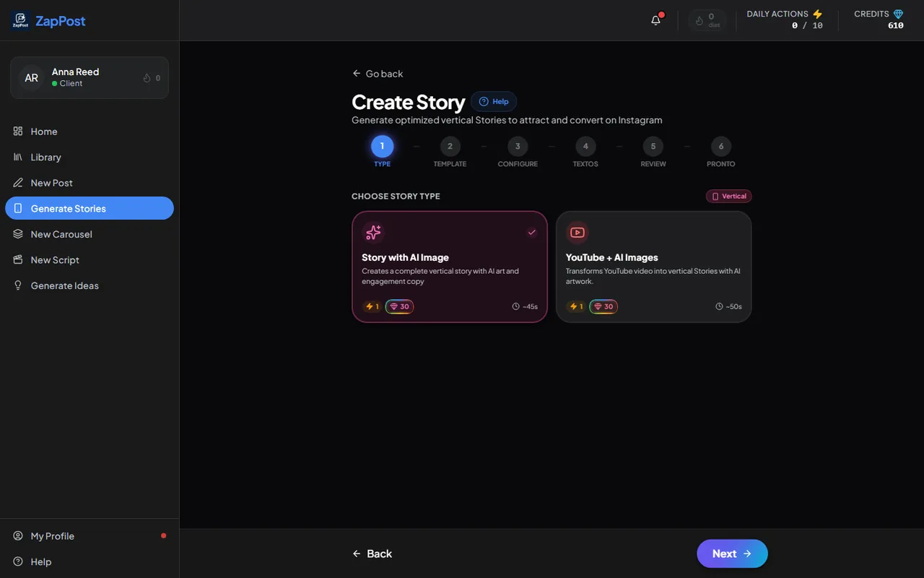Click the sparkle icon on Story with AI Image
This screenshot has width=924, height=578.
tap(373, 232)
